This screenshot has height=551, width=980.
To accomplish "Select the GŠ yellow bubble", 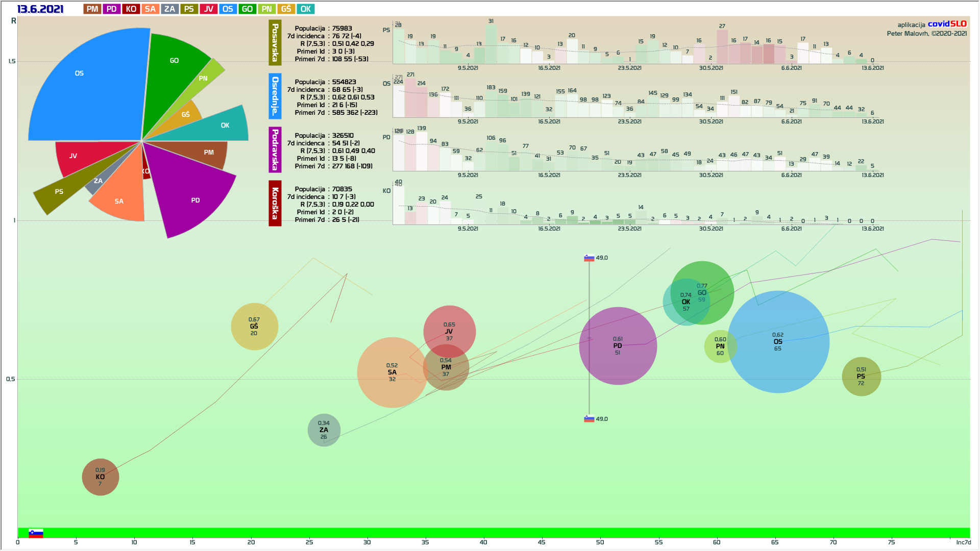I will coord(254,327).
